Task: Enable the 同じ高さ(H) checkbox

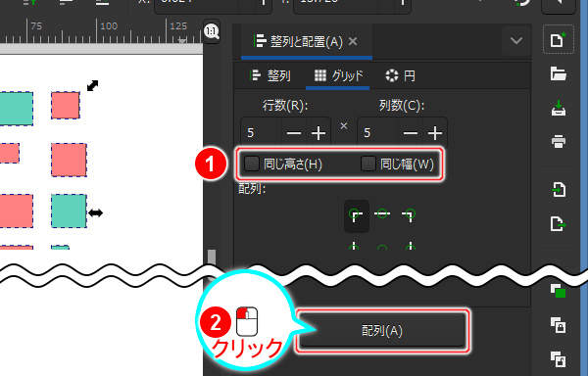Action: click(252, 164)
